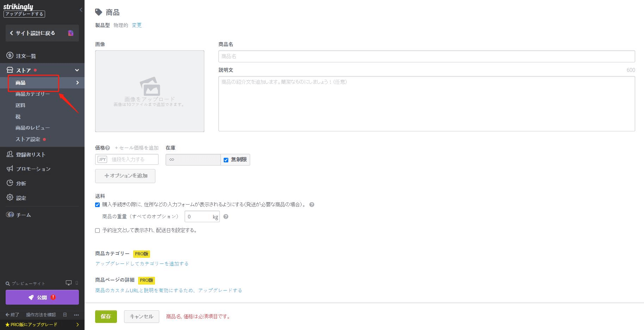644x330 pixels.
Task: Open 商品カテゴリー in the store menu
Action: [x=32, y=94]
